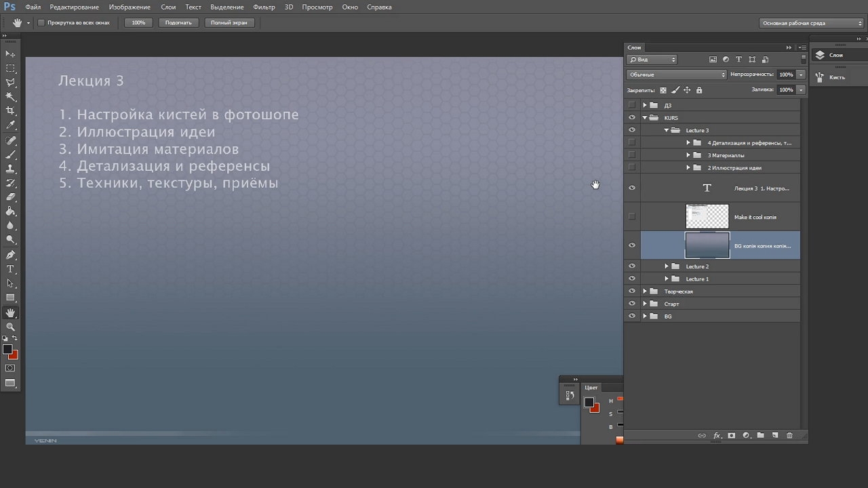
Task: Show the ДЗ layer group
Action: click(x=632, y=105)
